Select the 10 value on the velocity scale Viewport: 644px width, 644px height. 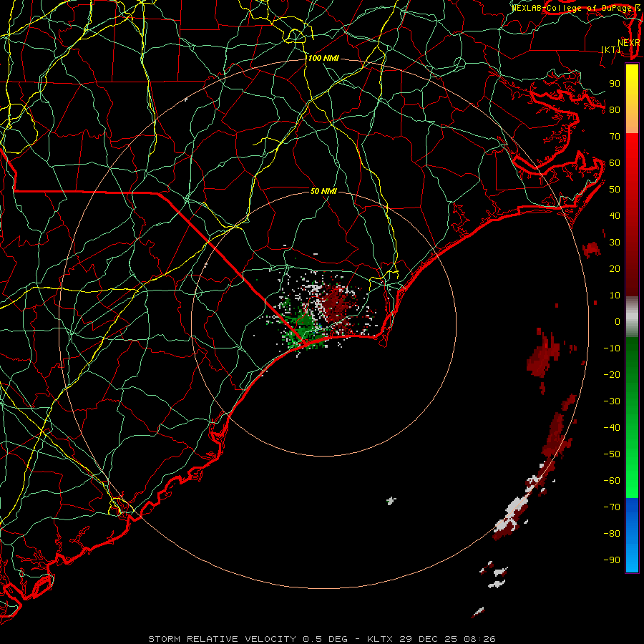click(x=615, y=296)
